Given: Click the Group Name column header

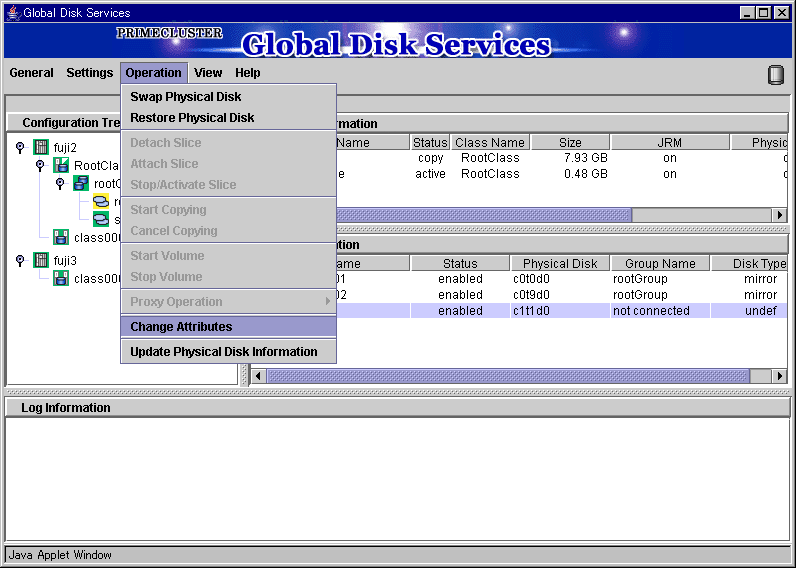Looking at the screenshot, I should point(660,263).
